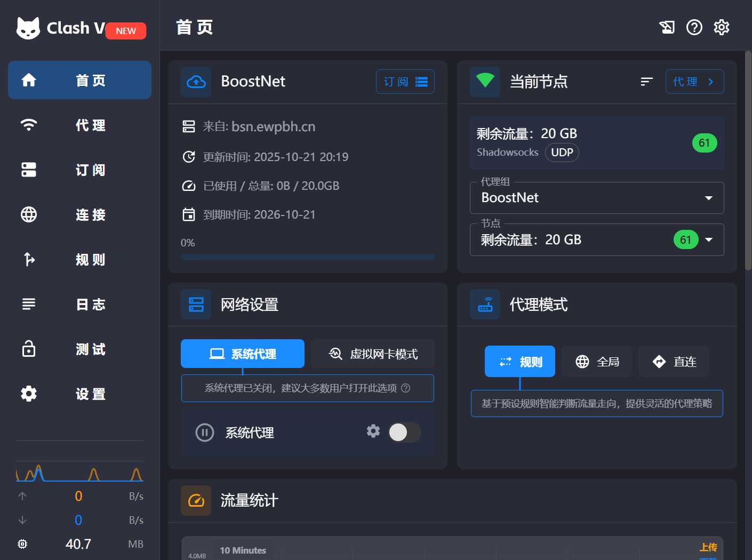Open the help question mark icon
Image resolution: width=752 pixels, height=560 pixels.
click(694, 27)
